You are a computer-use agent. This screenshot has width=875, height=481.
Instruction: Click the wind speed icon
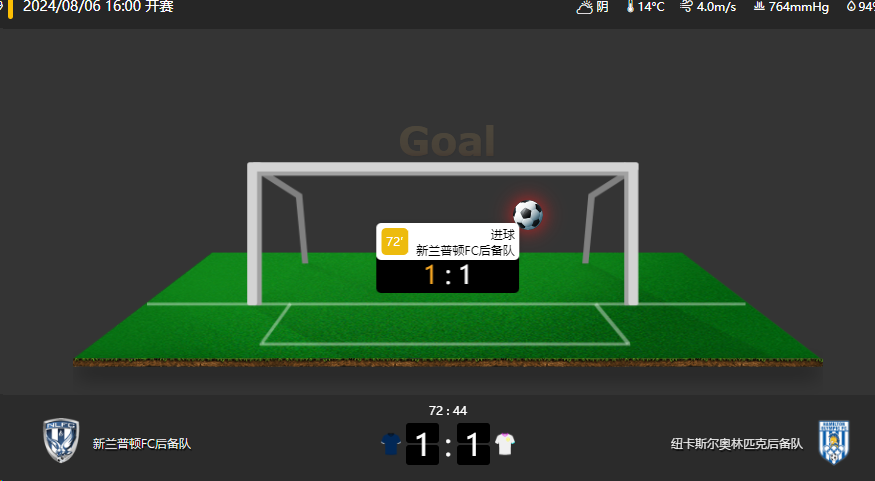[686, 7]
